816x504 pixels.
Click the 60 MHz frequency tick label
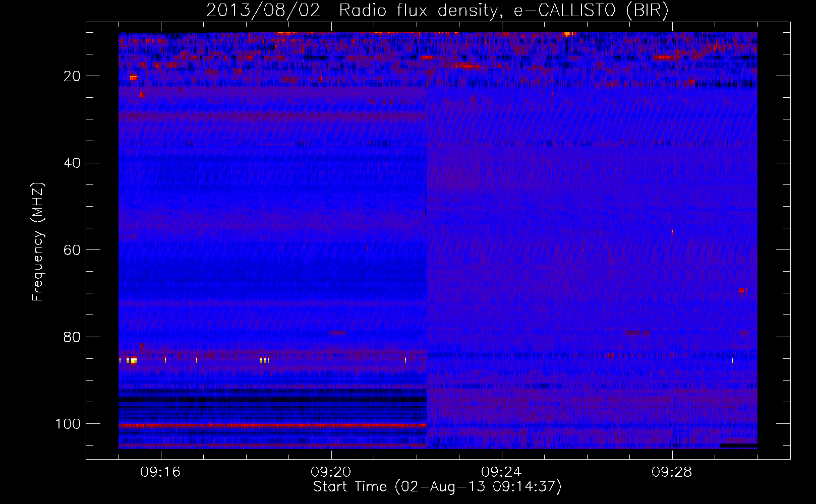(x=72, y=250)
